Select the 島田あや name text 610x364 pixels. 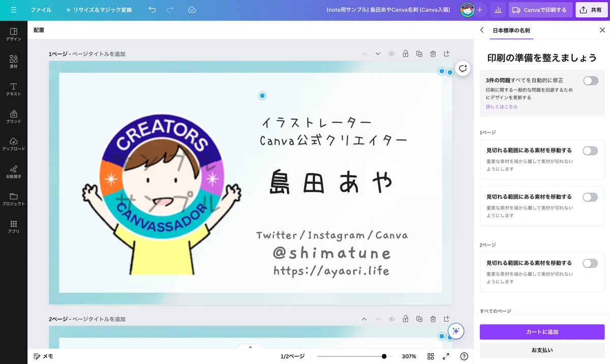[332, 183]
